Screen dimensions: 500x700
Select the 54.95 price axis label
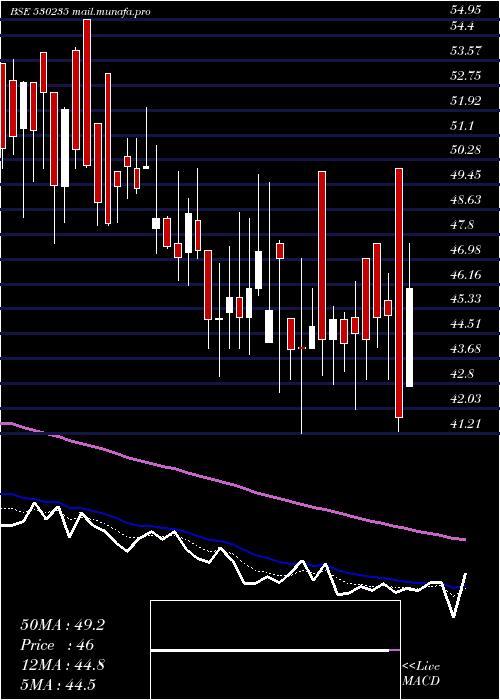[x=466, y=10]
